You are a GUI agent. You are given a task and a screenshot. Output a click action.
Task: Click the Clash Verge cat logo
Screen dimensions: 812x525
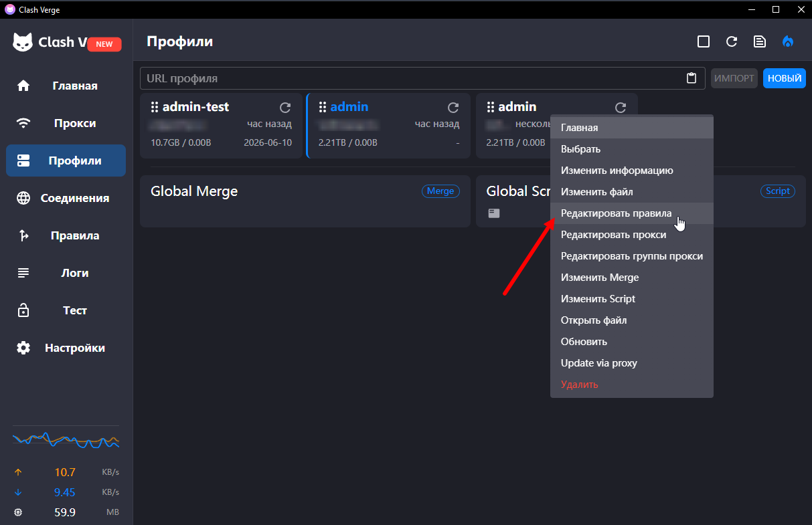tap(23, 42)
